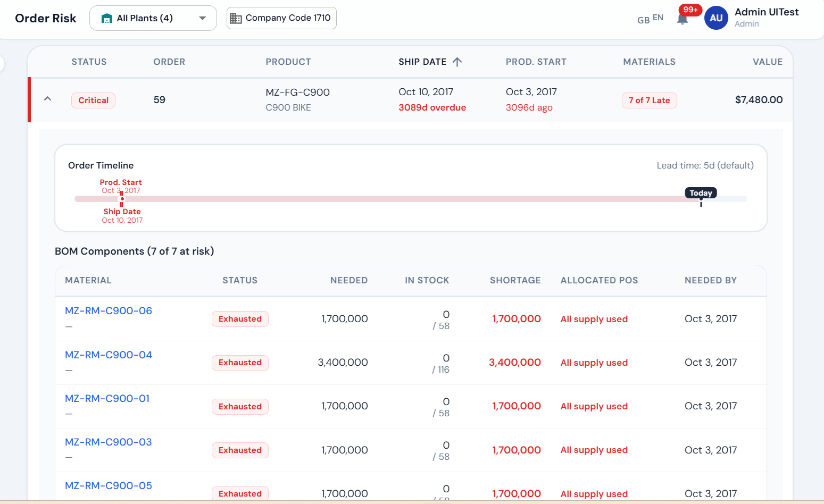
Task: Collapse order 59 row chevron
Action: tap(47, 99)
